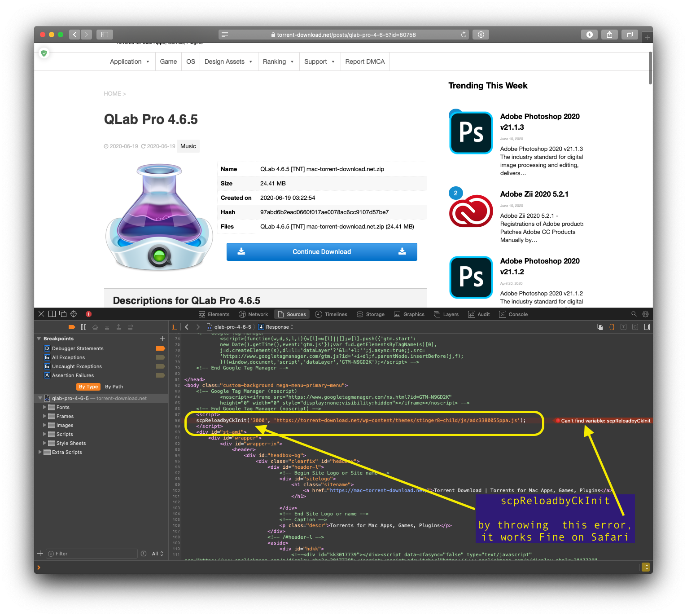Click the plus icon beside Filter

click(x=40, y=553)
